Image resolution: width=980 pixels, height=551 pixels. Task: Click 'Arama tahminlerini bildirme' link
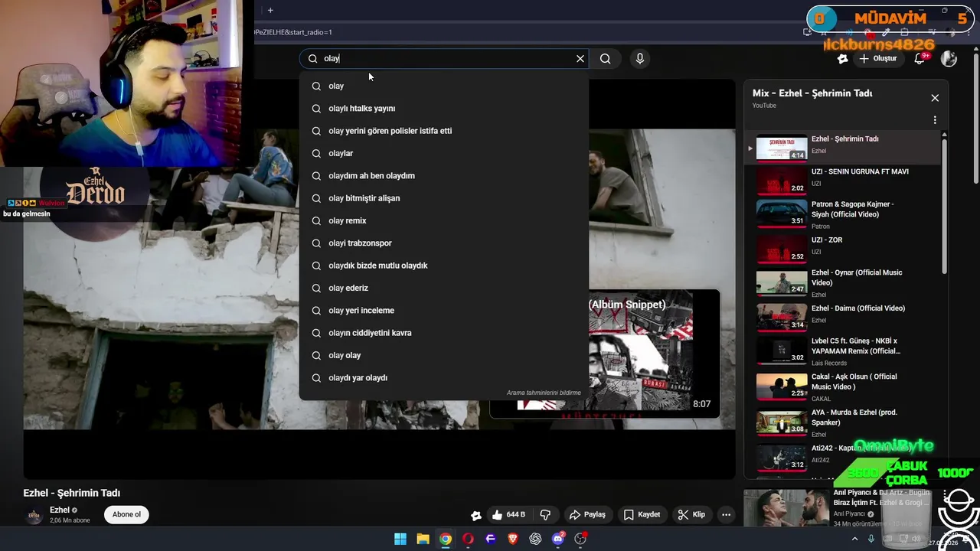[544, 393]
